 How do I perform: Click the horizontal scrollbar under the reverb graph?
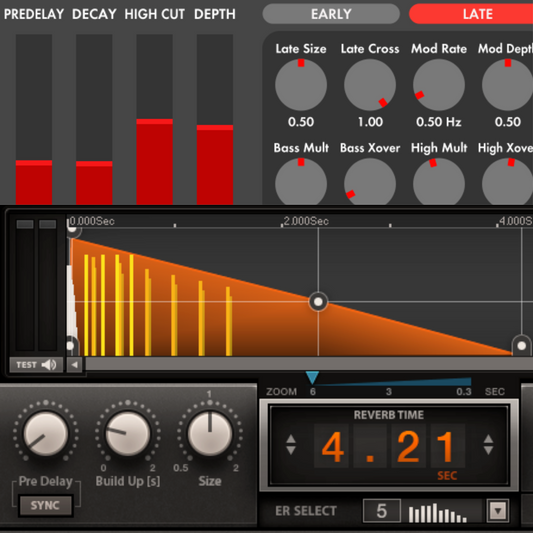[x=309, y=364]
